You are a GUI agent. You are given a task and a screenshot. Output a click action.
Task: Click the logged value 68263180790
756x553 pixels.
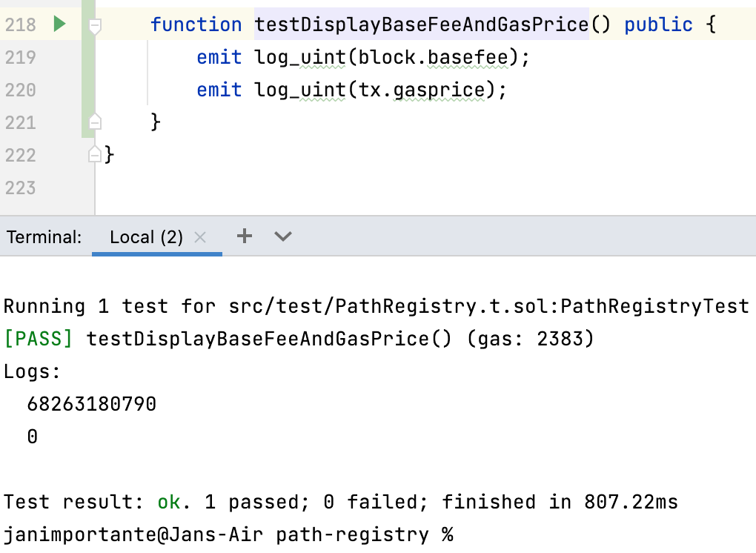coord(91,403)
